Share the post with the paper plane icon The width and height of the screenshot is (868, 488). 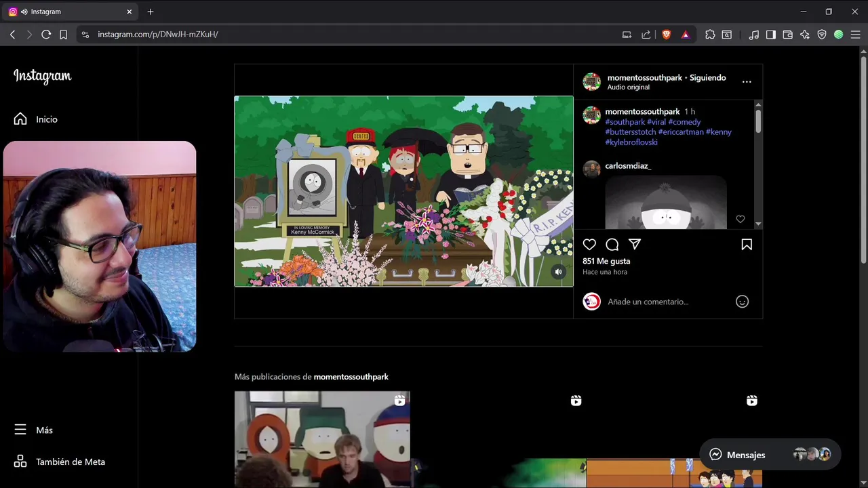pos(635,245)
